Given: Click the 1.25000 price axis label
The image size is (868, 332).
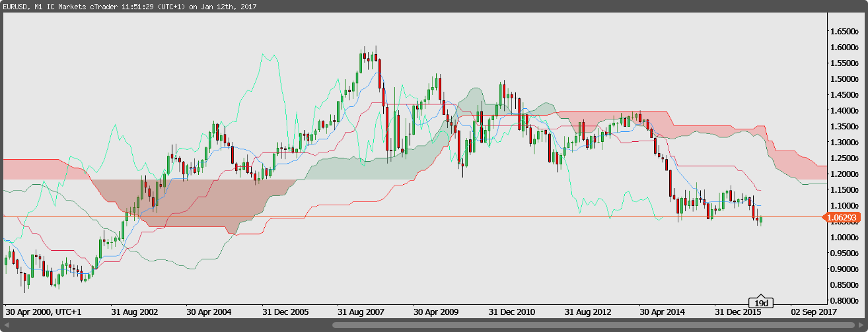Looking at the screenshot, I should coord(846,158).
